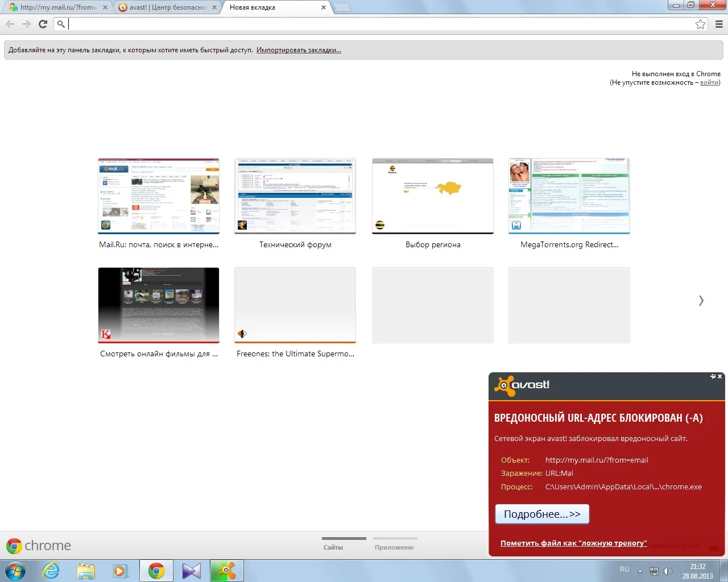Reload the page with the refresh icon

43,24
